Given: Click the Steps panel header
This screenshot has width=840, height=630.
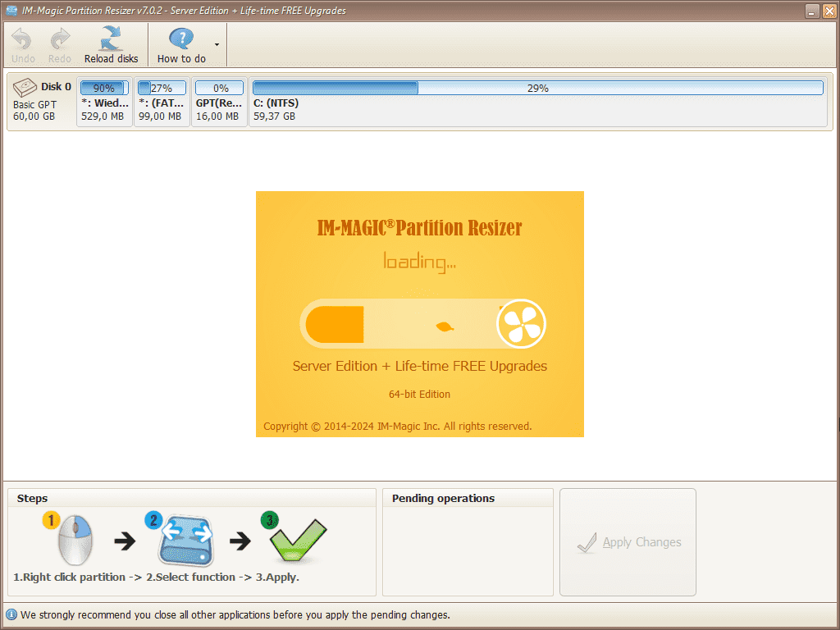Looking at the screenshot, I should [32, 498].
